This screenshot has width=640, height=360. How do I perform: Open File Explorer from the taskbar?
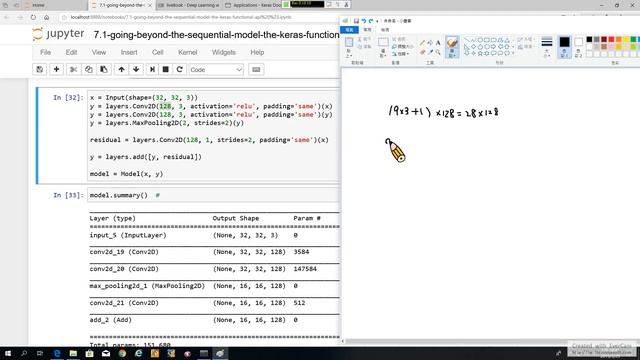click(x=73, y=353)
